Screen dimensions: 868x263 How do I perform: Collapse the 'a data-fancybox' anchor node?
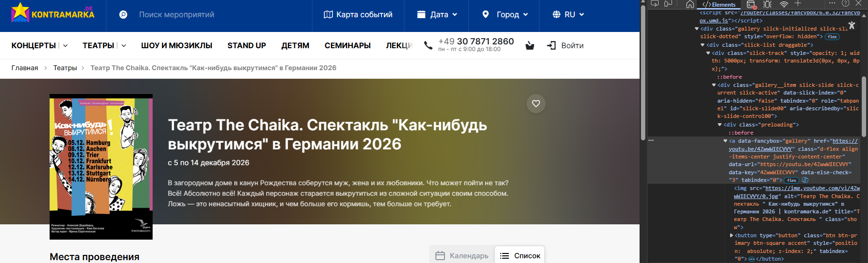[725, 141]
